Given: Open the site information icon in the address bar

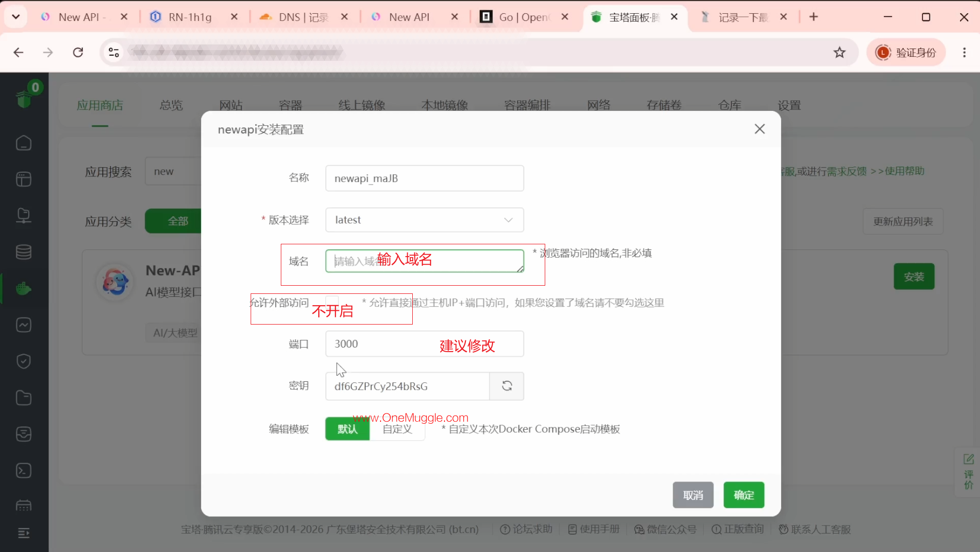Looking at the screenshot, I should point(114,52).
